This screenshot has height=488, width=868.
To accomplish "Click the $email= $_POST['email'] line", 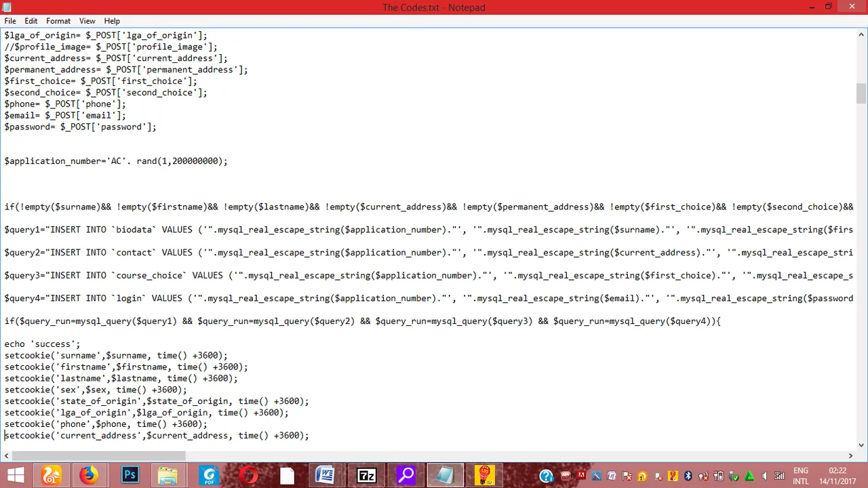I will [x=65, y=115].
